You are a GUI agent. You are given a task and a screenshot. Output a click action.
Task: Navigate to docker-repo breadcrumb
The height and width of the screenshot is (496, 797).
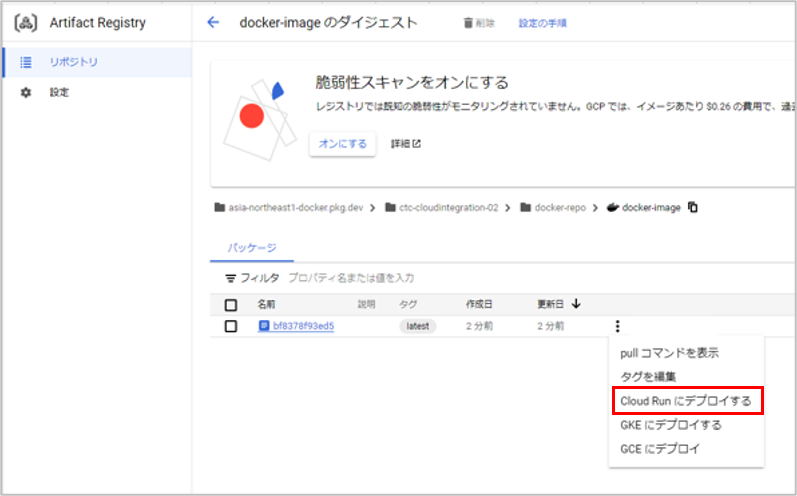(560, 207)
